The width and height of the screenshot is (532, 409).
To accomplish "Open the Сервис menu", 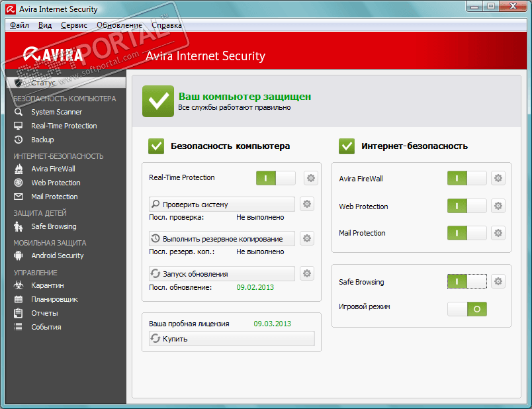I will point(74,25).
